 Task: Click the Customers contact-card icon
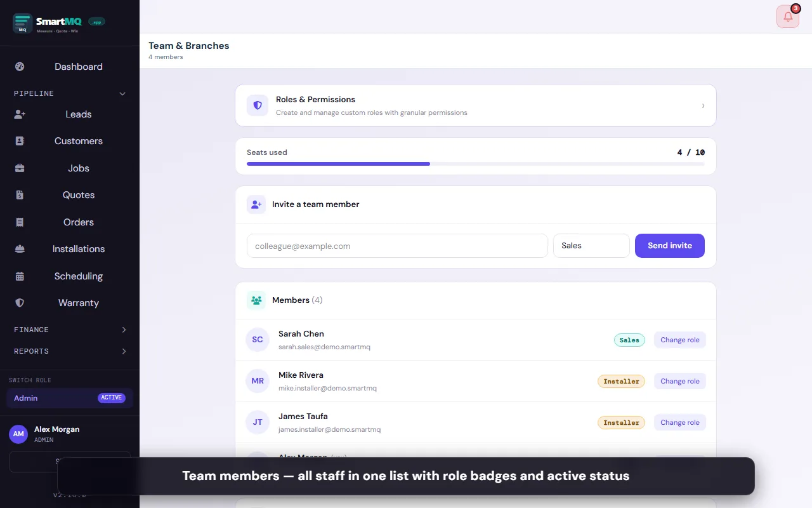20,141
